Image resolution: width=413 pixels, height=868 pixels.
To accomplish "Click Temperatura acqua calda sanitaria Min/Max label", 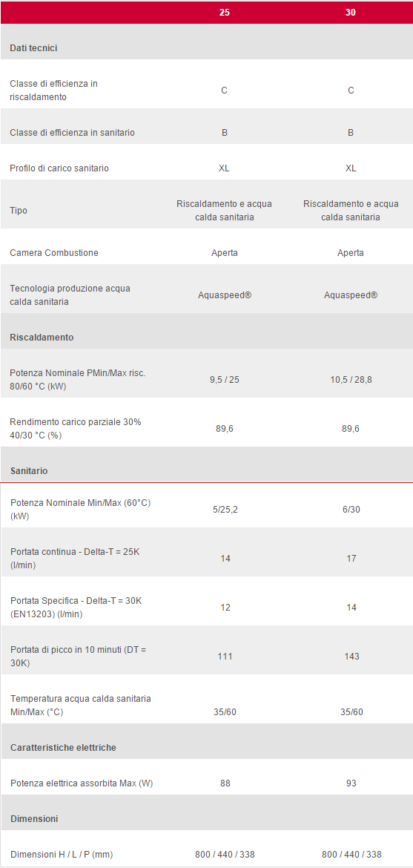I will pyautogui.click(x=81, y=706).
